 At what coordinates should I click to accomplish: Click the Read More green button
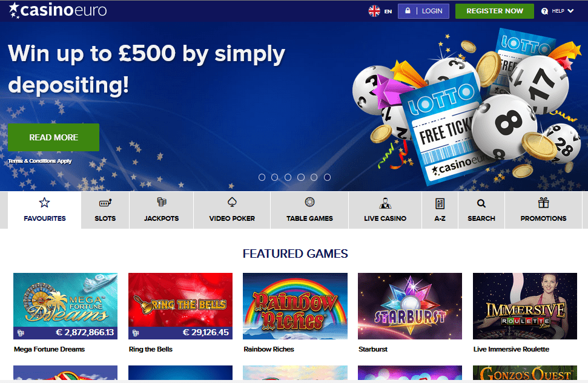[x=54, y=137]
